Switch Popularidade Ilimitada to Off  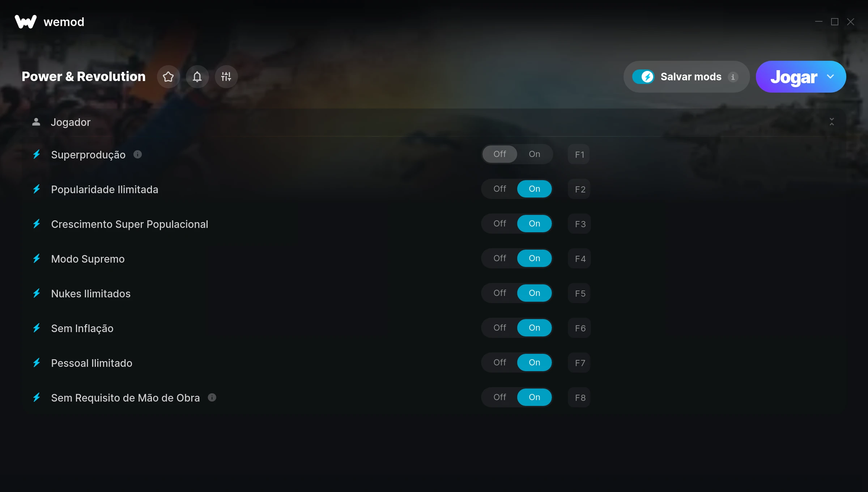point(499,189)
